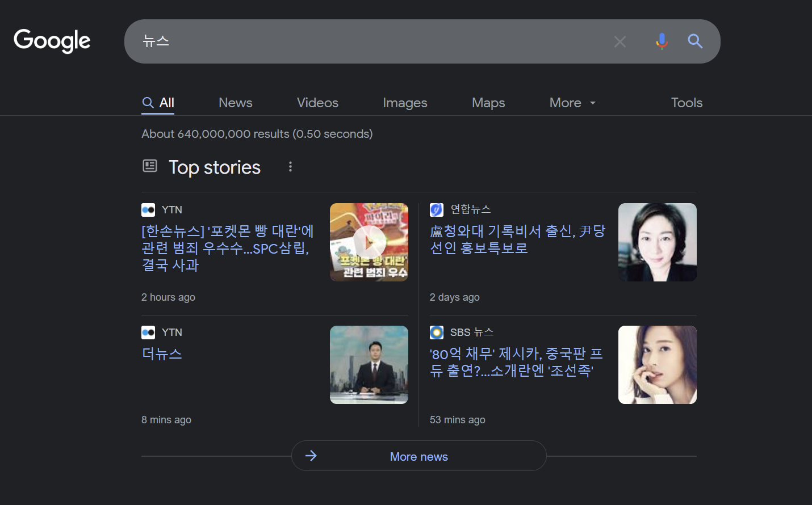Click the '8 mins ago' timestamp
Screen dimensions: 812x505
pos(166,420)
